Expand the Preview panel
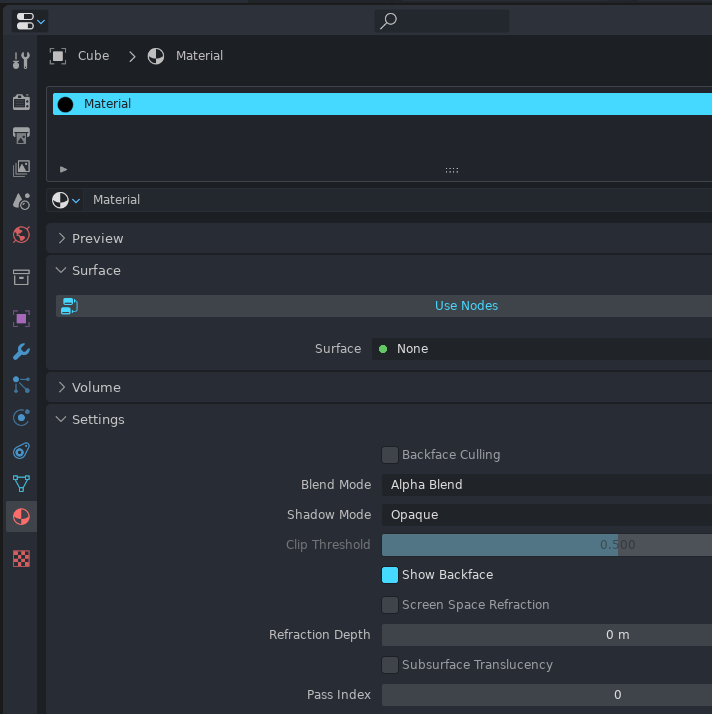Viewport: 712px width, 714px height. (x=379, y=238)
